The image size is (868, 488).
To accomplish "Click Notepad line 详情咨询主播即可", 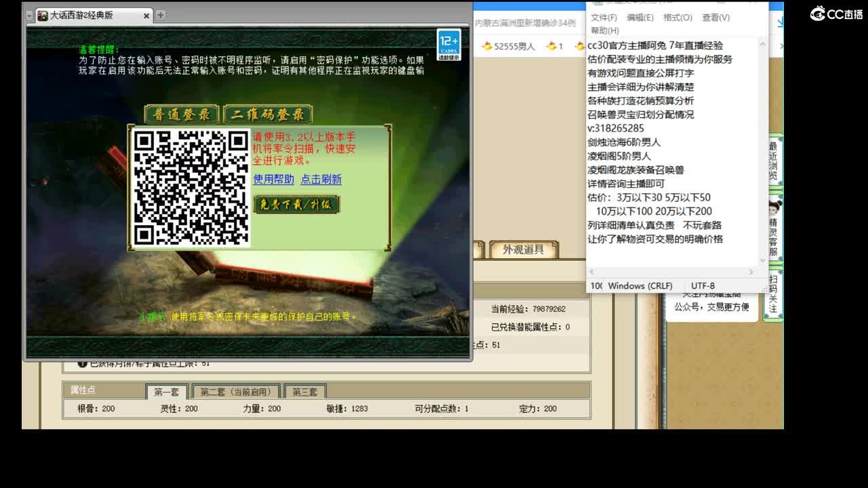I will point(626,184).
